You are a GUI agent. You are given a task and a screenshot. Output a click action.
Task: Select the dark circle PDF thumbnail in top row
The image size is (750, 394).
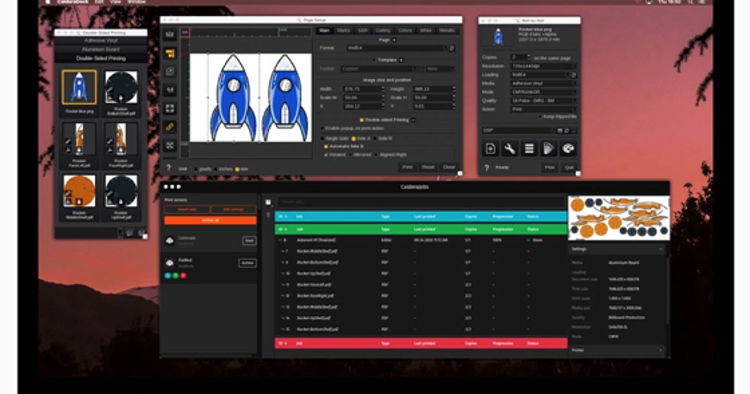point(121,88)
